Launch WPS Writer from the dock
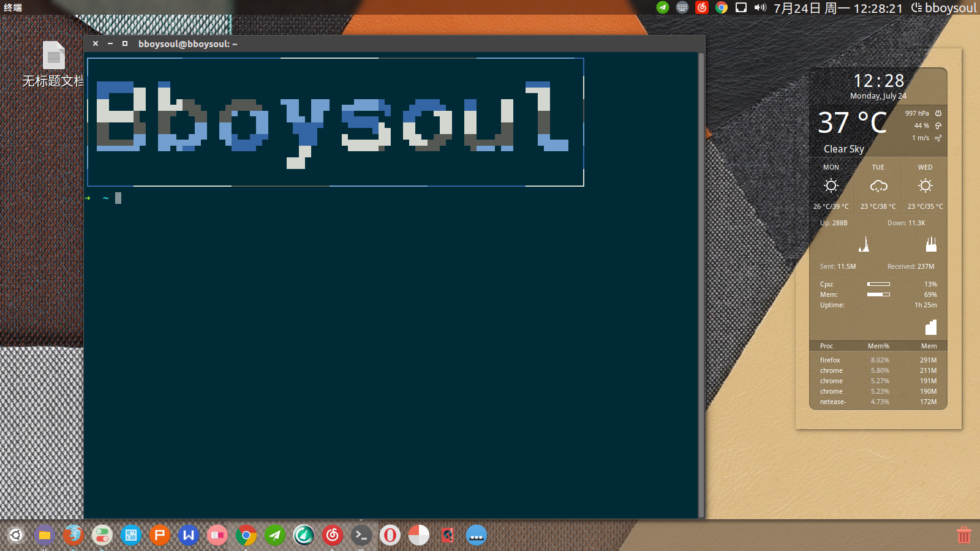The height and width of the screenshot is (551, 980). point(189,536)
